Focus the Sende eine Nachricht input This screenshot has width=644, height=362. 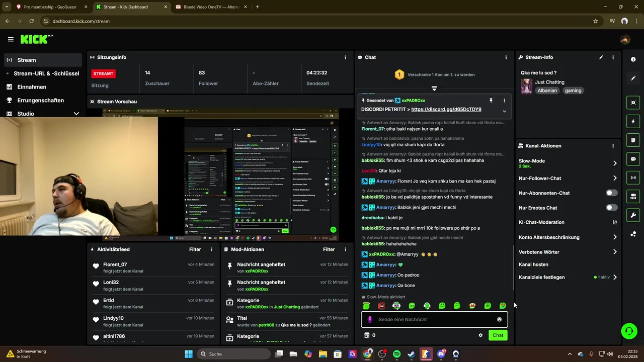434,319
